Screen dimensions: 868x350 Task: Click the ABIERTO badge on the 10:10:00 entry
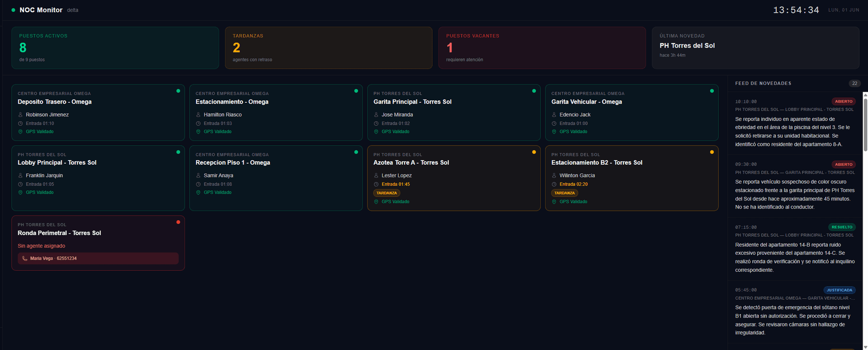(x=844, y=102)
